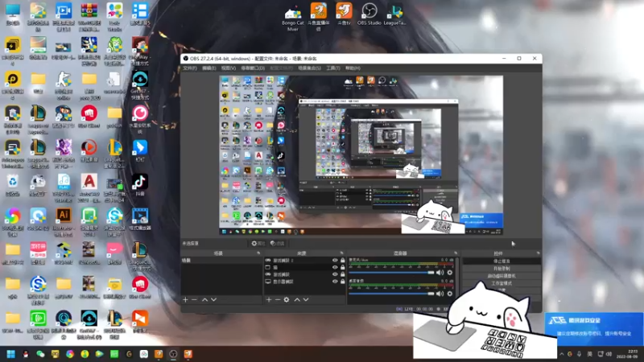Screen dimensions: 644x362
Task: Move scene down with Scenes panel arrow
Action: click(x=213, y=299)
